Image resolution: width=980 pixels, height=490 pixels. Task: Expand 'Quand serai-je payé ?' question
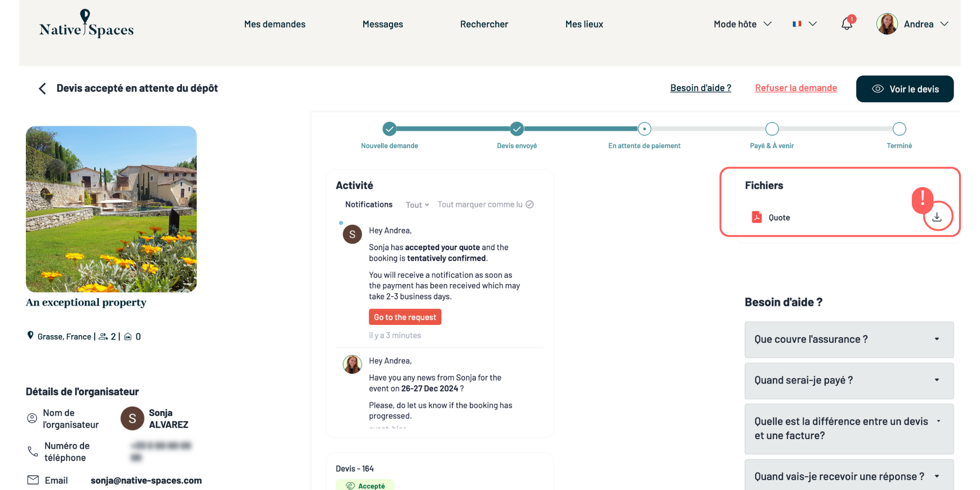(849, 381)
